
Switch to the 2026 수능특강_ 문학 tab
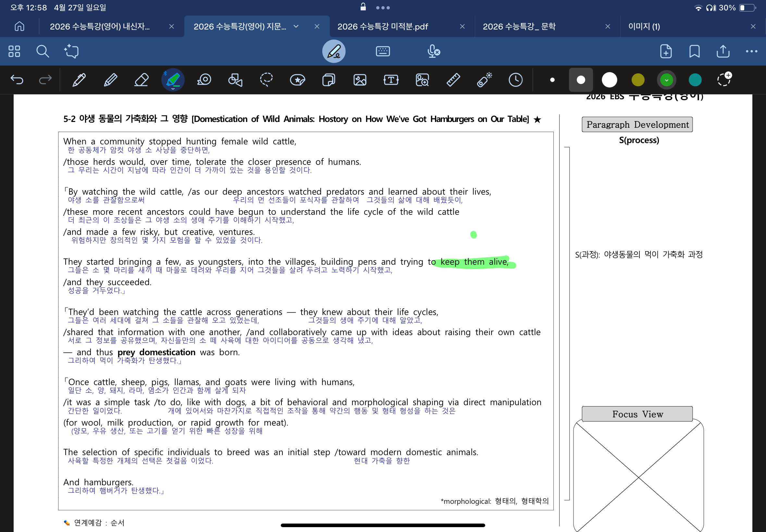[519, 26]
